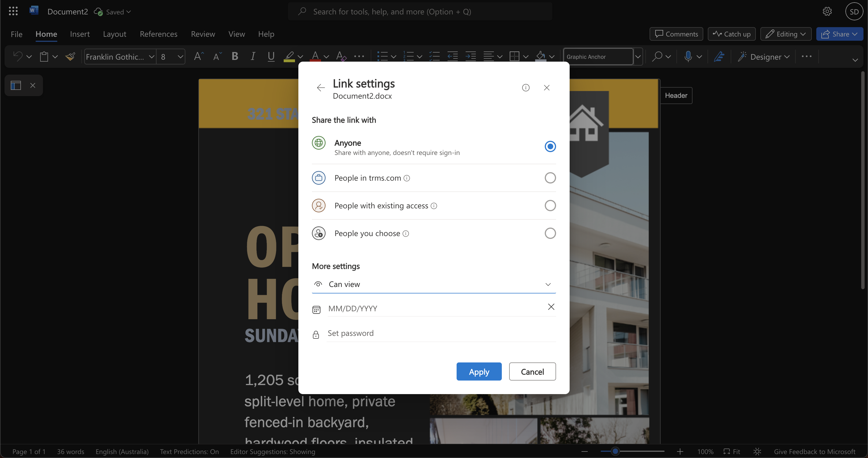Open the Editing mode dropdown
This screenshot has height=458, width=868.
click(x=786, y=34)
